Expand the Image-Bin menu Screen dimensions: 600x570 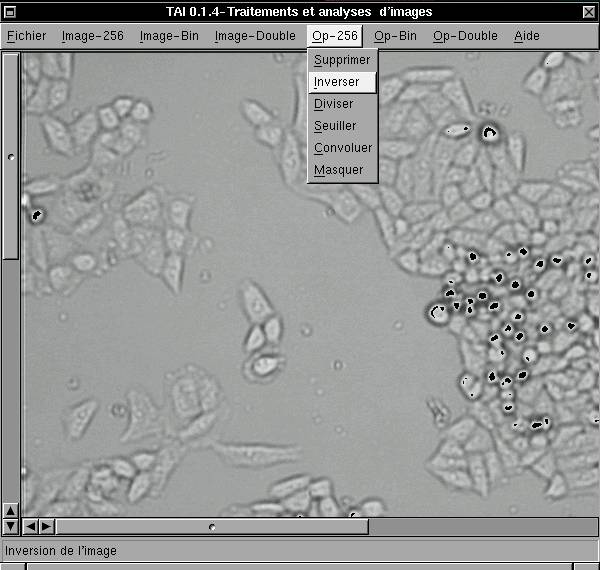tap(169, 36)
